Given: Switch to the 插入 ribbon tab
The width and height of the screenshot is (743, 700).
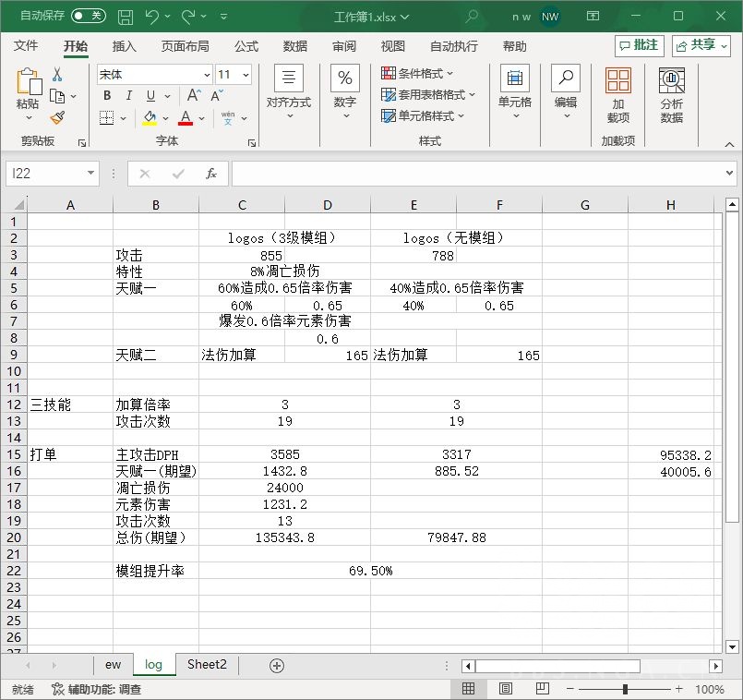Looking at the screenshot, I should coord(125,45).
